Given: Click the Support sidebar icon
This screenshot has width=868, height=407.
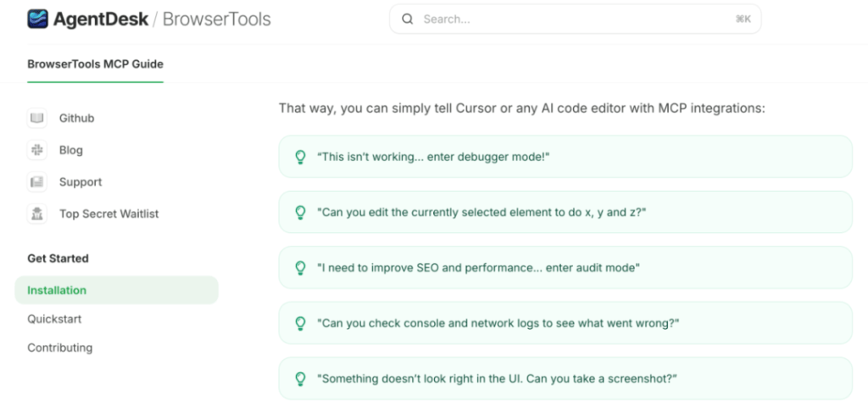Looking at the screenshot, I should (37, 182).
